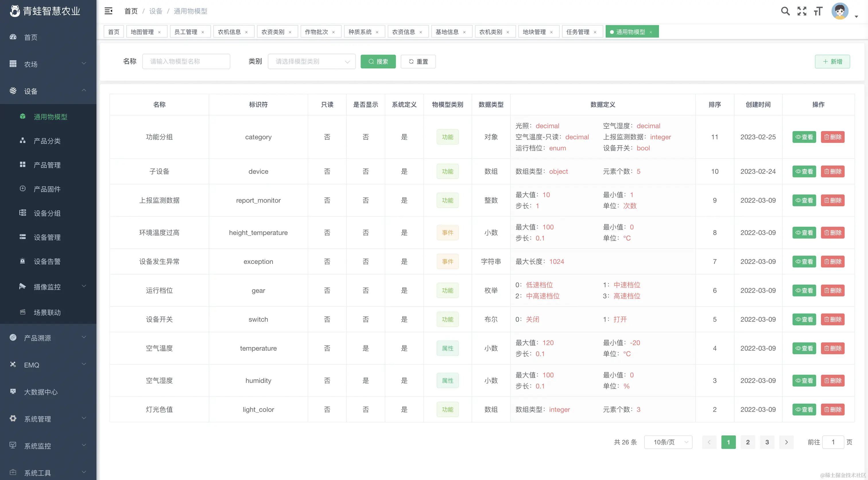This screenshot has height=480, width=868.
Task: Click the 名称 input field
Action: pos(186,61)
